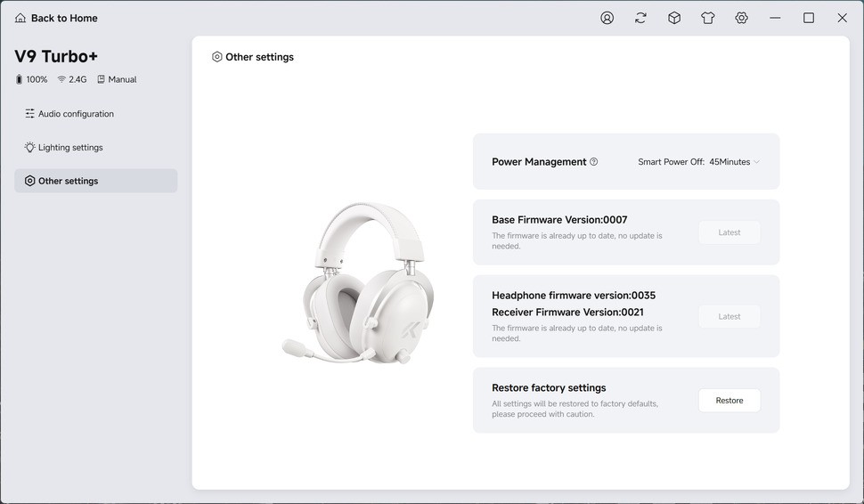The image size is (864, 504).
Task: Open the user account profile icon
Action: click(x=607, y=18)
